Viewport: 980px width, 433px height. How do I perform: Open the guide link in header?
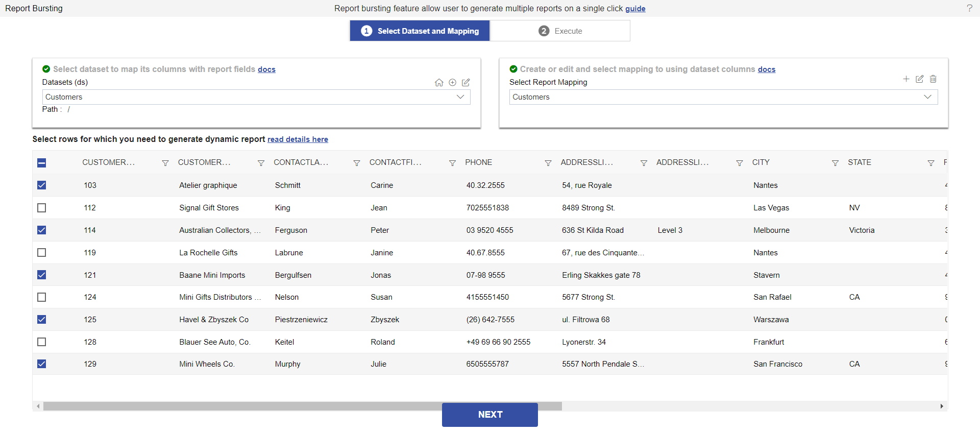tap(635, 9)
